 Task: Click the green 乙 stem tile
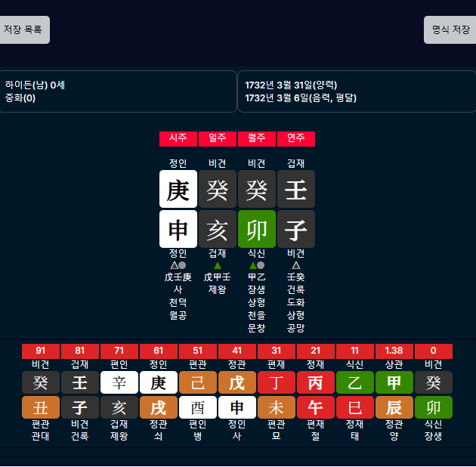tap(355, 382)
